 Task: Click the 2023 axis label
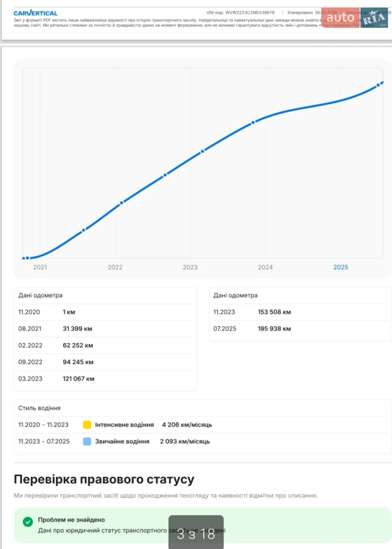coord(190,267)
